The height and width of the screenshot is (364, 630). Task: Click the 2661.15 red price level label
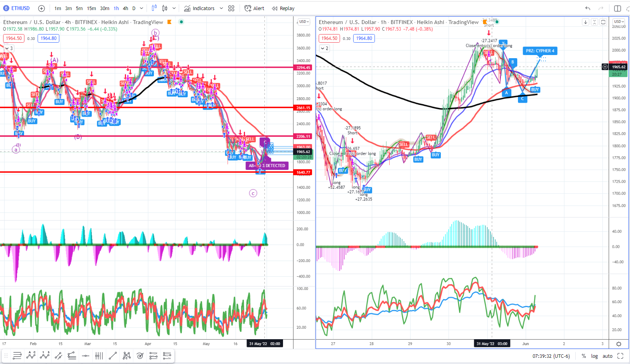(304, 108)
